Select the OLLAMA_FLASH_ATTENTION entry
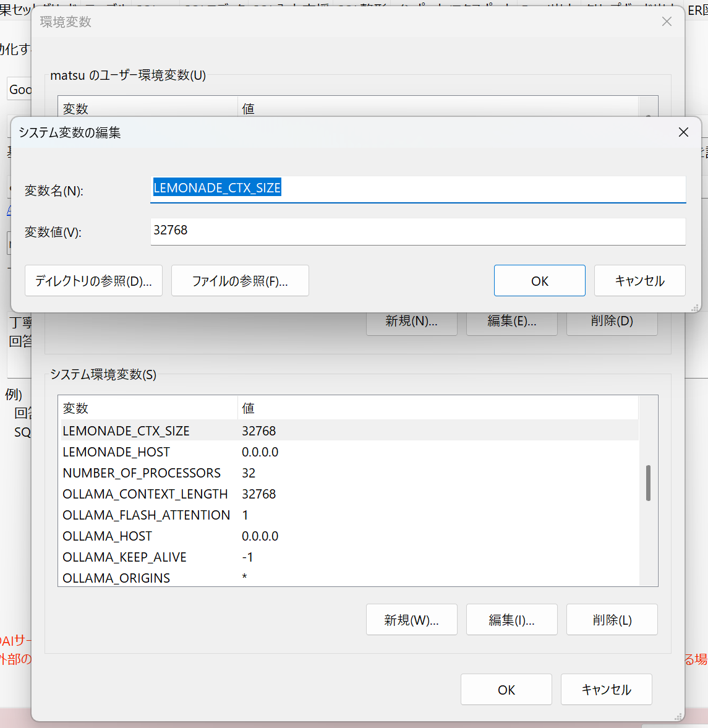This screenshot has width=708, height=728. click(x=147, y=515)
